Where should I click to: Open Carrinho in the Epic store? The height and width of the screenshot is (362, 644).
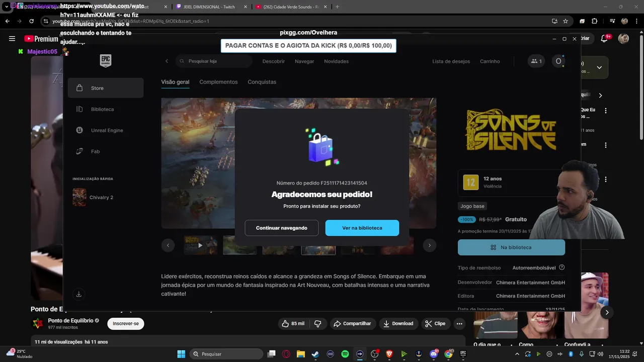[490, 61]
